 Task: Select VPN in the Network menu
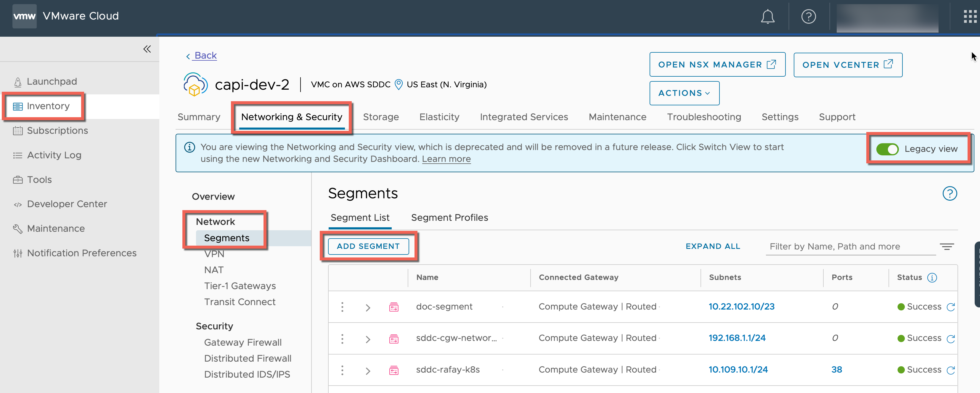[x=214, y=254]
